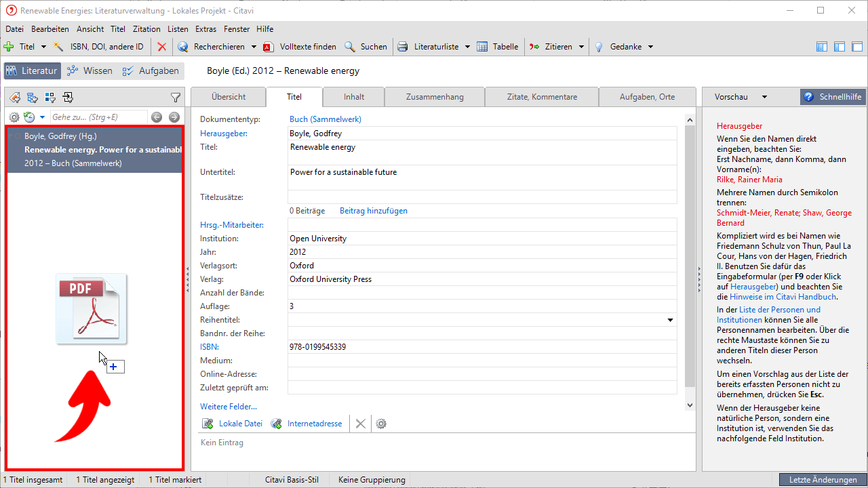
Task: Expand the Gedanke dropdown arrow
Action: pyautogui.click(x=650, y=47)
